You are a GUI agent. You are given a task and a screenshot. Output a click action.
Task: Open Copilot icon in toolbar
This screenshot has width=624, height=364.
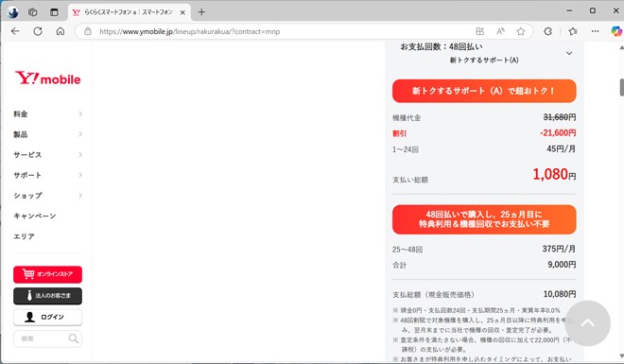[616, 31]
